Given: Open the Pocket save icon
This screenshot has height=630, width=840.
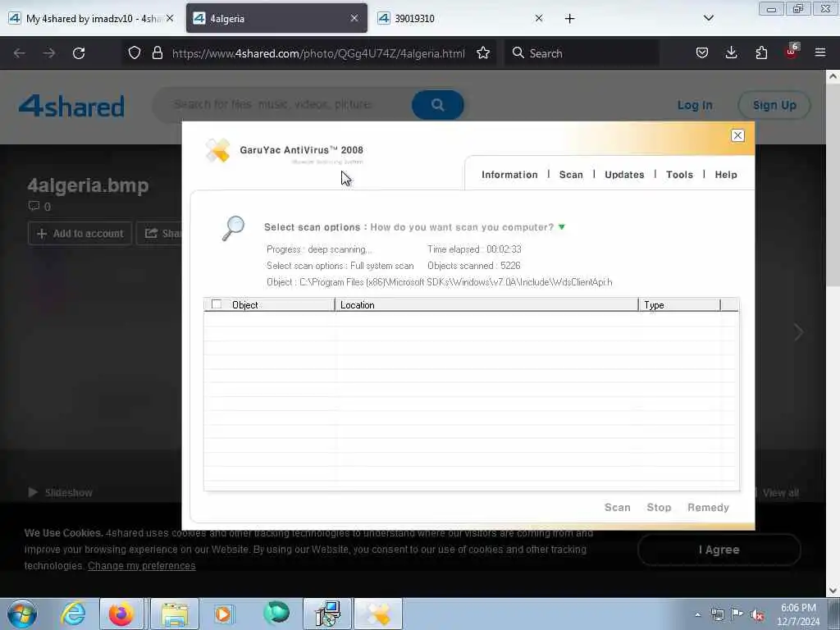Looking at the screenshot, I should (x=702, y=53).
